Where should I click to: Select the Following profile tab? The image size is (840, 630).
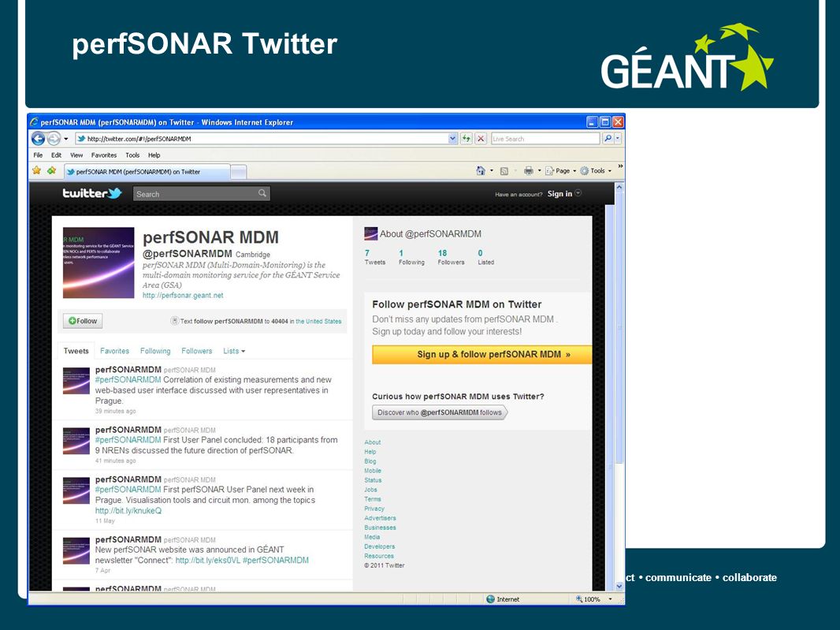coord(155,351)
